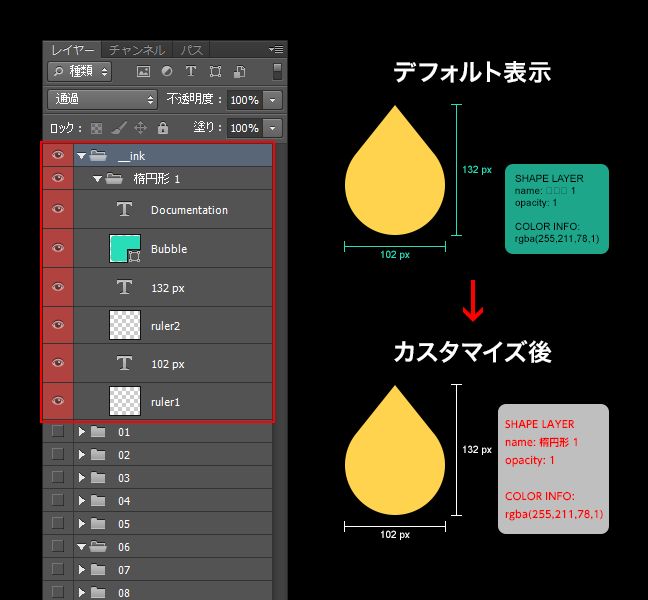The height and width of the screenshot is (600, 648).
Task: Toggle visibility of the __ink group
Action: [58, 155]
